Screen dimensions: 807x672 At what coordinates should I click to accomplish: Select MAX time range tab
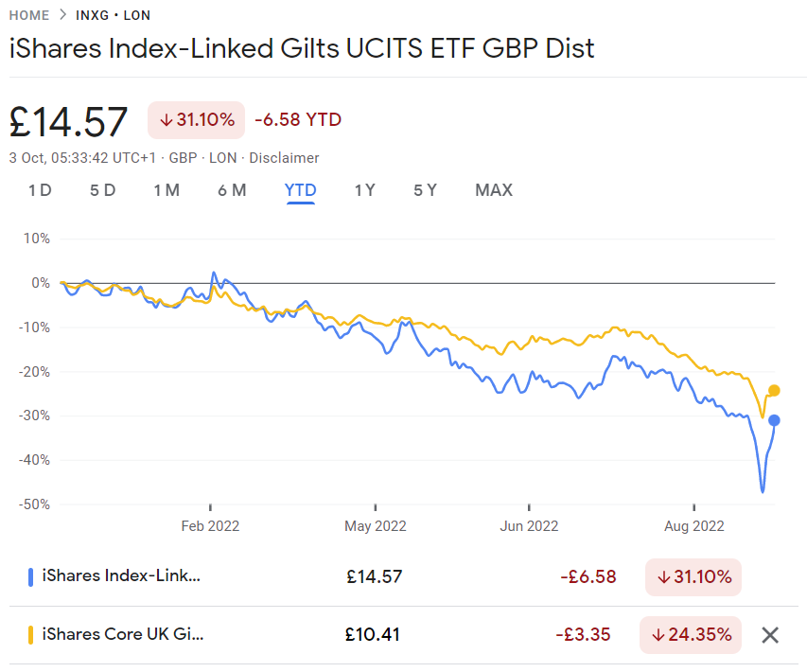coord(494,190)
